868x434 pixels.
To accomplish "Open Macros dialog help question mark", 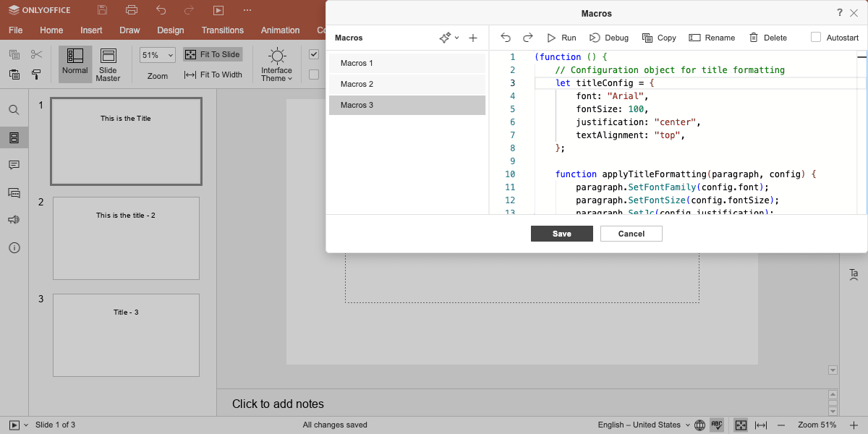I will click(840, 12).
